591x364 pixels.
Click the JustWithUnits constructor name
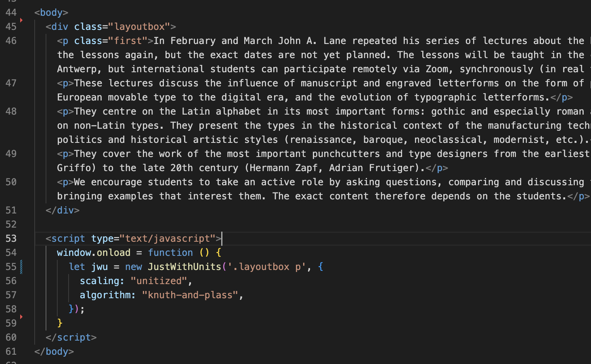pyautogui.click(x=184, y=267)
